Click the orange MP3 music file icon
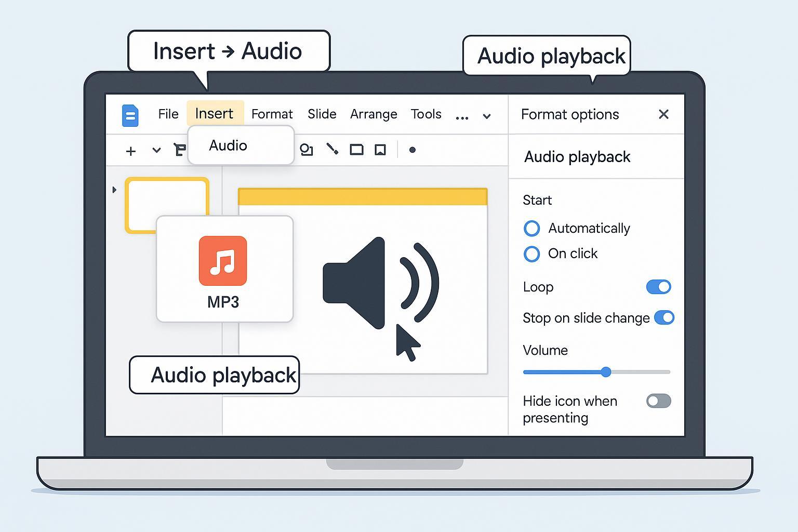The image size is (798, 532). [223, 261]
